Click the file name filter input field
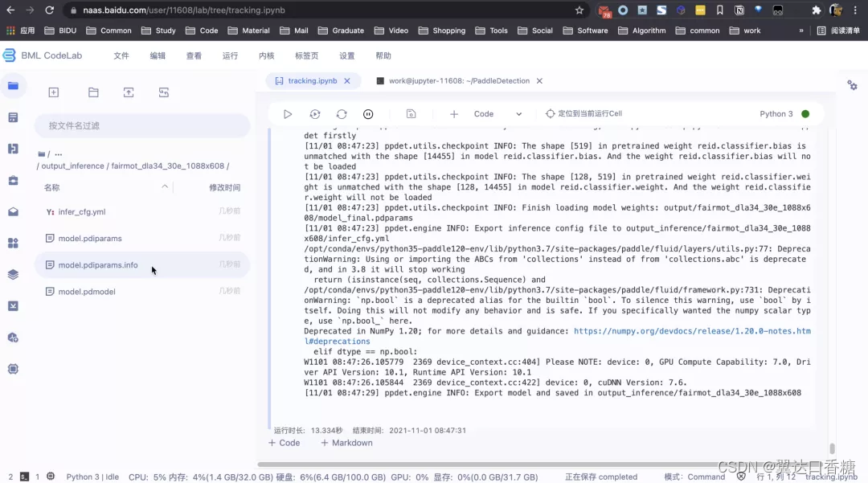 tap(141, 126)
